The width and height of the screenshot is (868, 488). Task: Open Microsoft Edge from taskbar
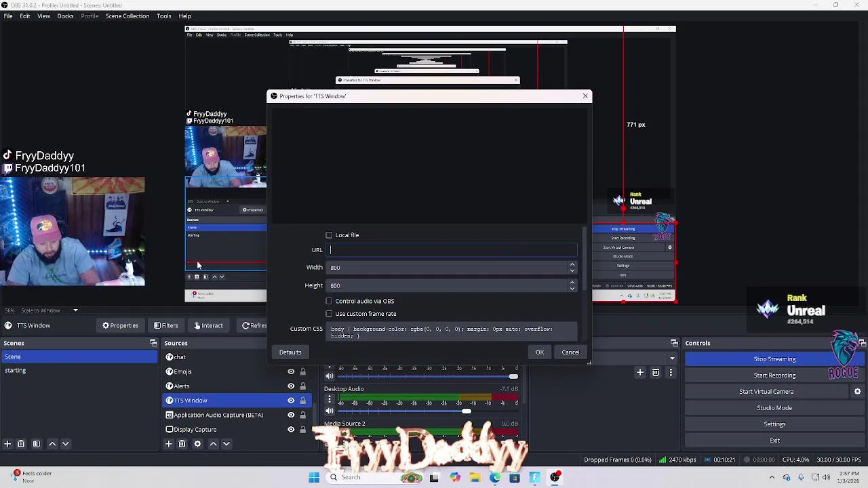pos(495,477)
